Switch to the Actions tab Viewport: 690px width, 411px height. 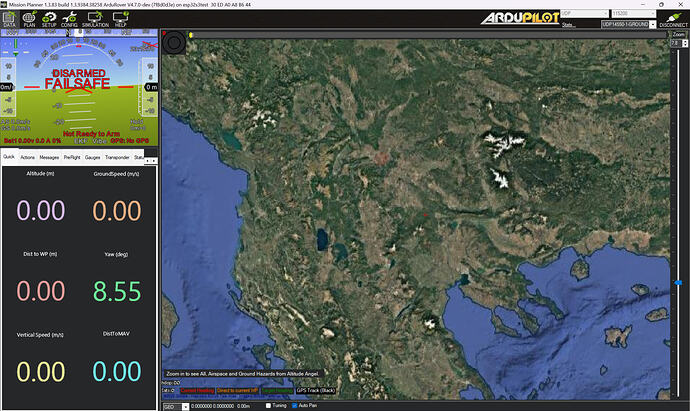click(27, 157)
